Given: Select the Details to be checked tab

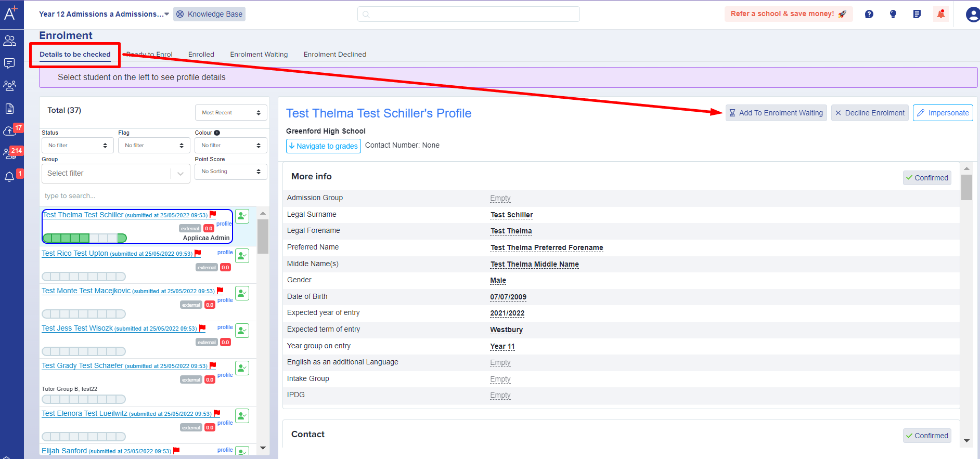Looking at the screenshot, I should click(x=75, y=55).
